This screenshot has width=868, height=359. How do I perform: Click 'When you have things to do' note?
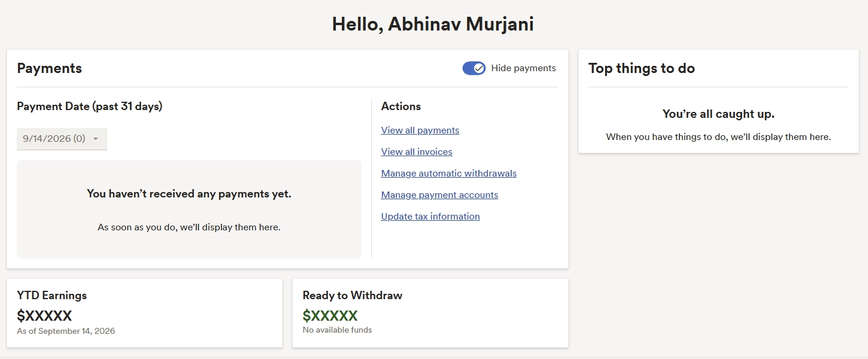pos(718,137)
